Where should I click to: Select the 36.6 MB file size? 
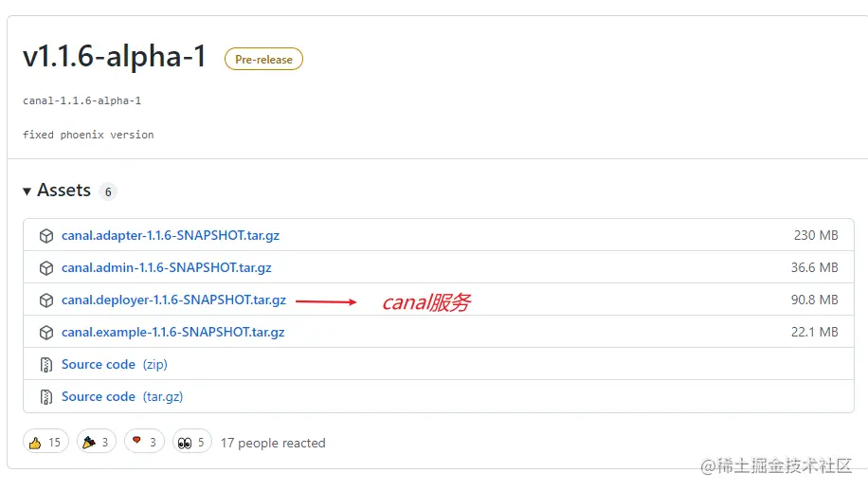click(x=814, y=267)
